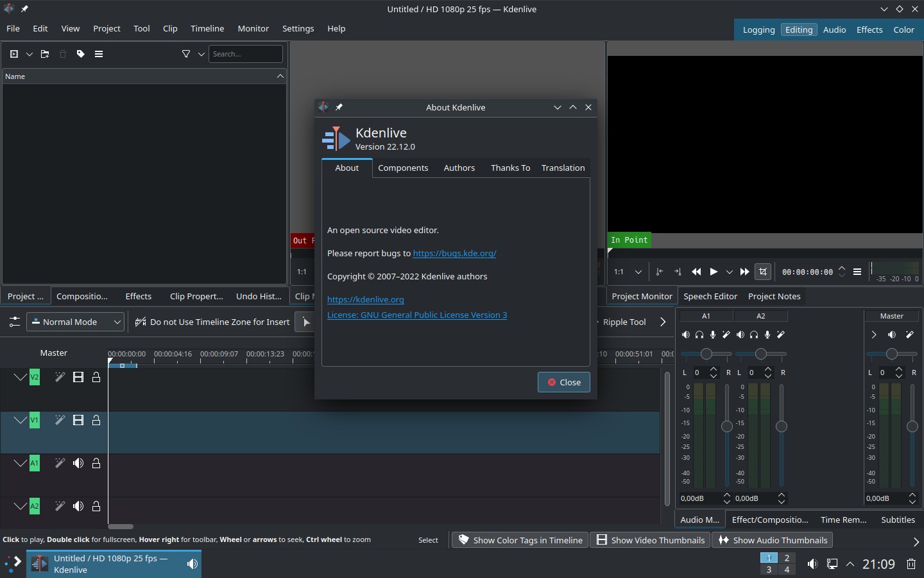Toggle the lock on track V1
Image resolution: width=924 pixels, height=578 pixels.
[x=96, y=420]
